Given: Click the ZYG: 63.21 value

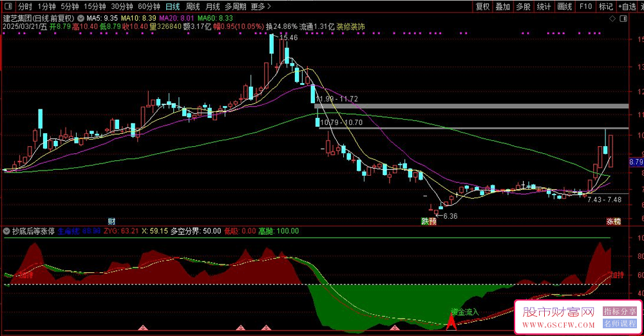Looking at the screenshot, I should point(121,231).
